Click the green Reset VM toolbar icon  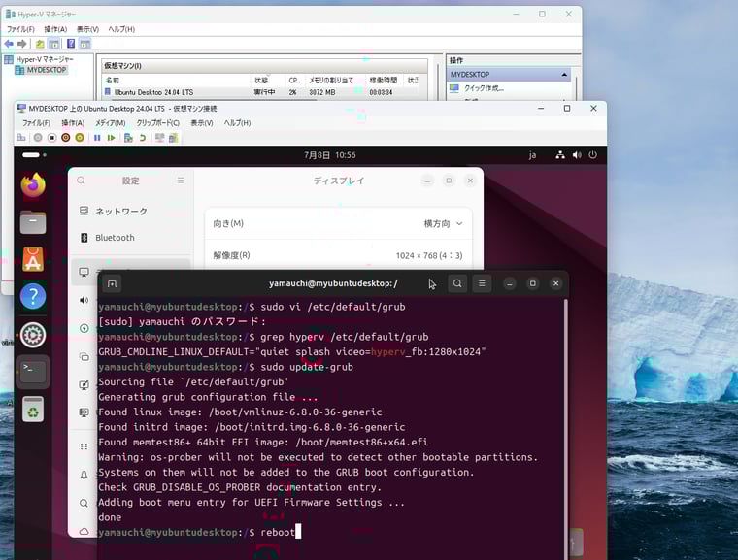[111, 138]
